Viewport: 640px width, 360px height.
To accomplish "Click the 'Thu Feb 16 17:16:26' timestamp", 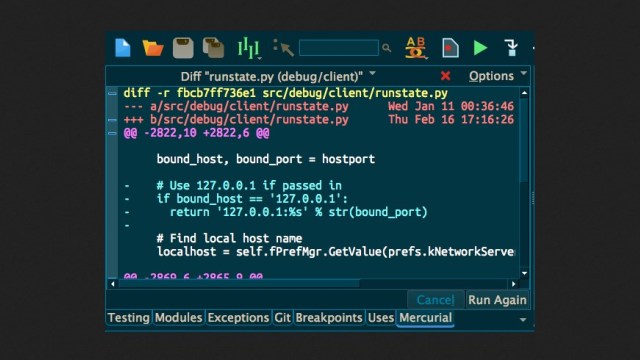I will [451, 120].
